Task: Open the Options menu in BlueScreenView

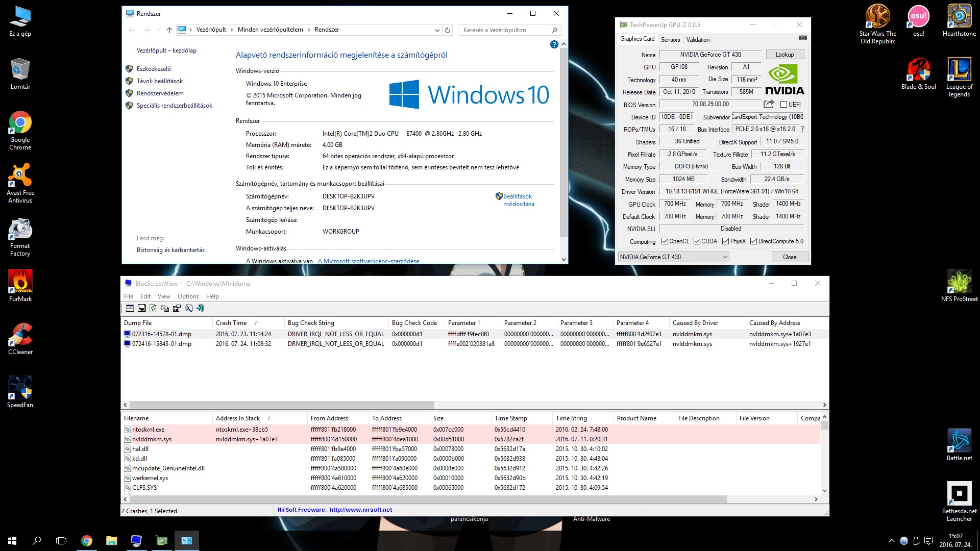Action: click(188, 296)
